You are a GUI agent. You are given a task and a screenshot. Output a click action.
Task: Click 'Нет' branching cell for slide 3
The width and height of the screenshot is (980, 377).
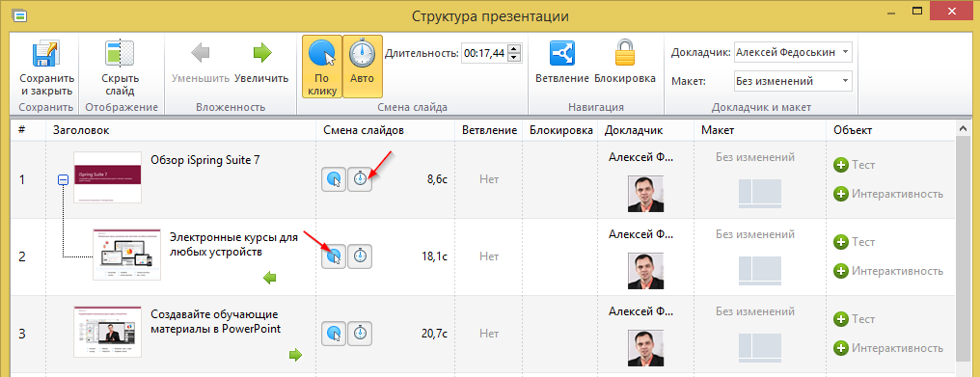pos(489,334)
